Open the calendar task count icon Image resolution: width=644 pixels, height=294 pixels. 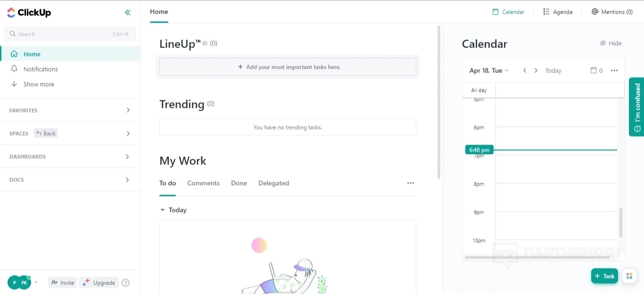(596, 71)
